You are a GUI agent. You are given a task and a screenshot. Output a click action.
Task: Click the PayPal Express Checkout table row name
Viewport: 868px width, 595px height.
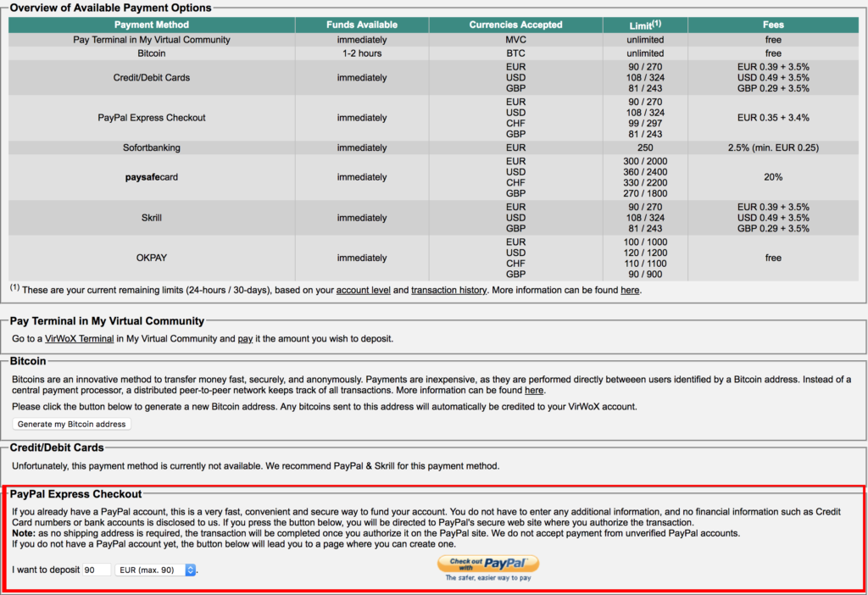tap(152, 118)
